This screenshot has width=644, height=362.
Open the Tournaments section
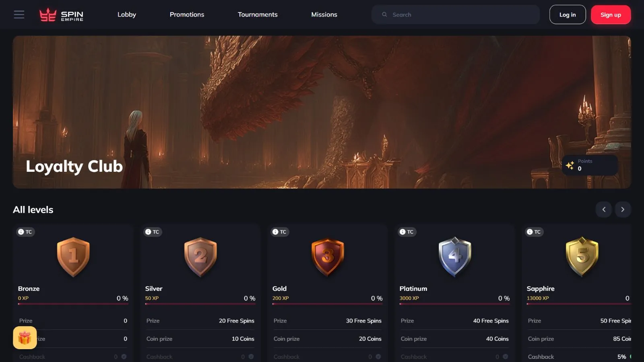[258, 14]
